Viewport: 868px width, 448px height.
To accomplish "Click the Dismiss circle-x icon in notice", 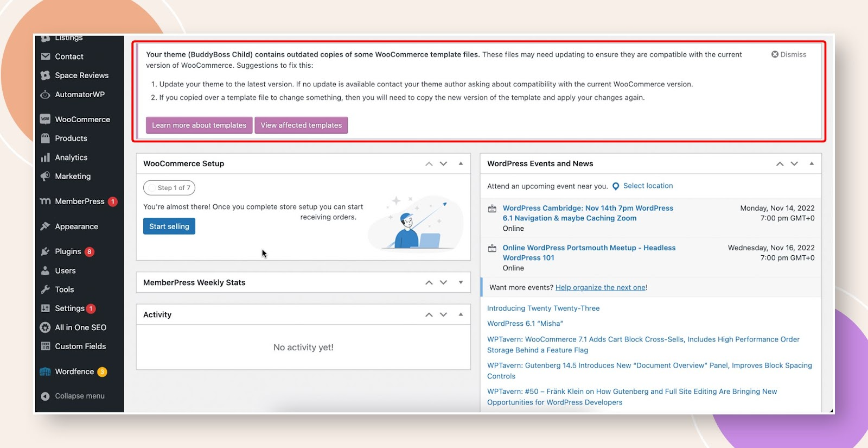I will click(x=775, y=54).
